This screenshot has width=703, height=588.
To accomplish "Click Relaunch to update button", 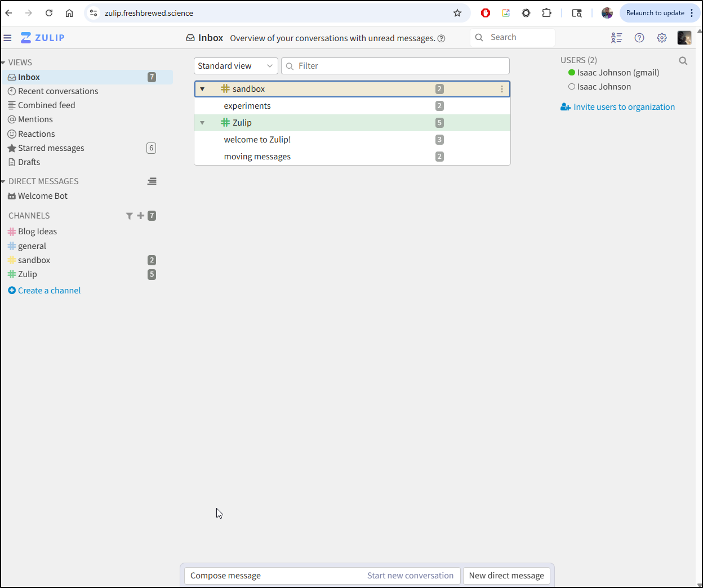I will tap(655, 13).
